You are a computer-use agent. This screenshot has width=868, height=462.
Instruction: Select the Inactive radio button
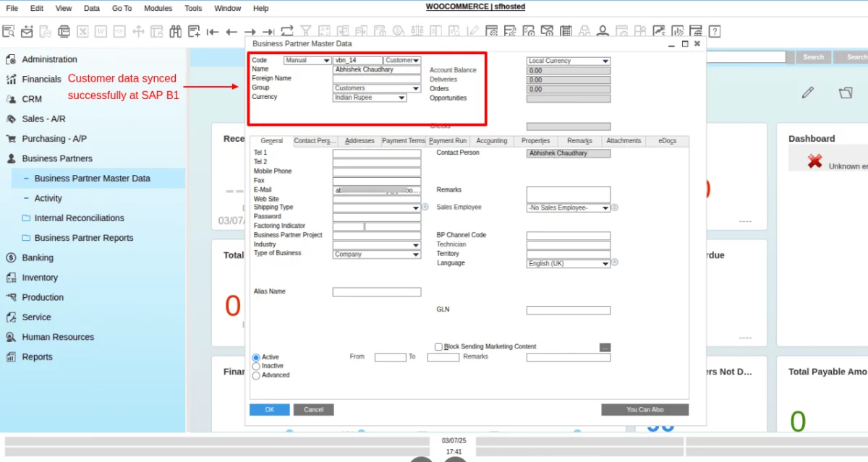click(x=255, y=366)
